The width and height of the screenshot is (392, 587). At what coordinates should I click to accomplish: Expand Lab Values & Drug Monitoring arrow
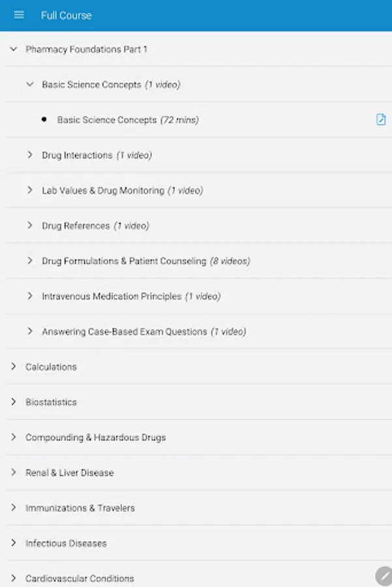tap(29, 190)
